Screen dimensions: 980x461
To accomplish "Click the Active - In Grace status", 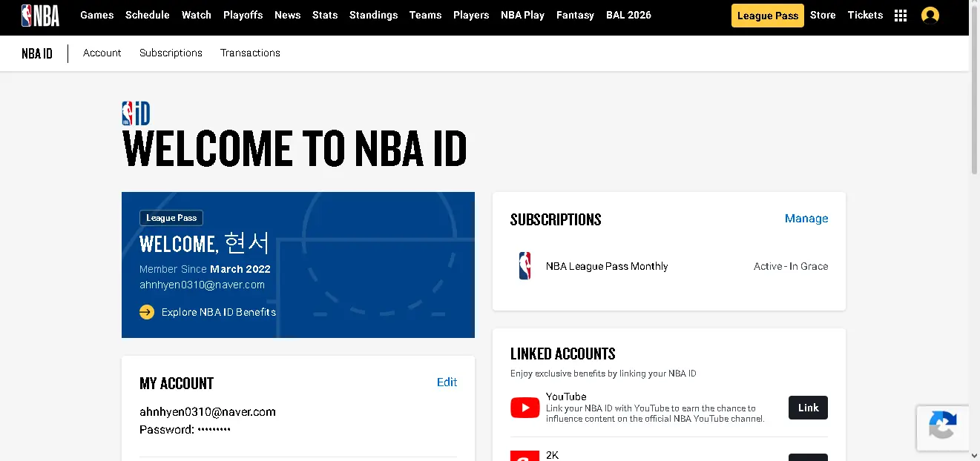I will pyautogui.click(x=791, y=266).
